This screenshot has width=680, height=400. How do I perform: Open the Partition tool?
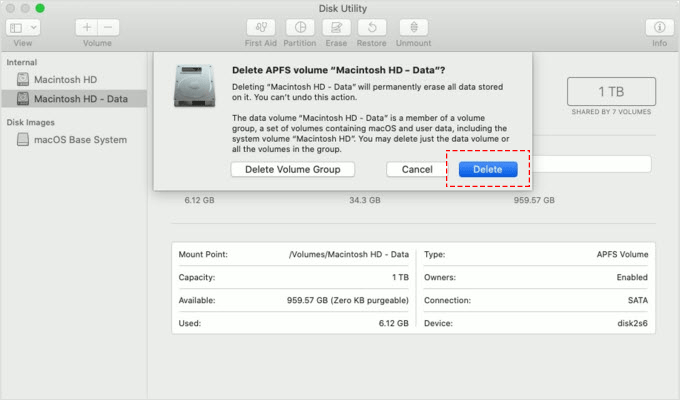pos(300,28)
